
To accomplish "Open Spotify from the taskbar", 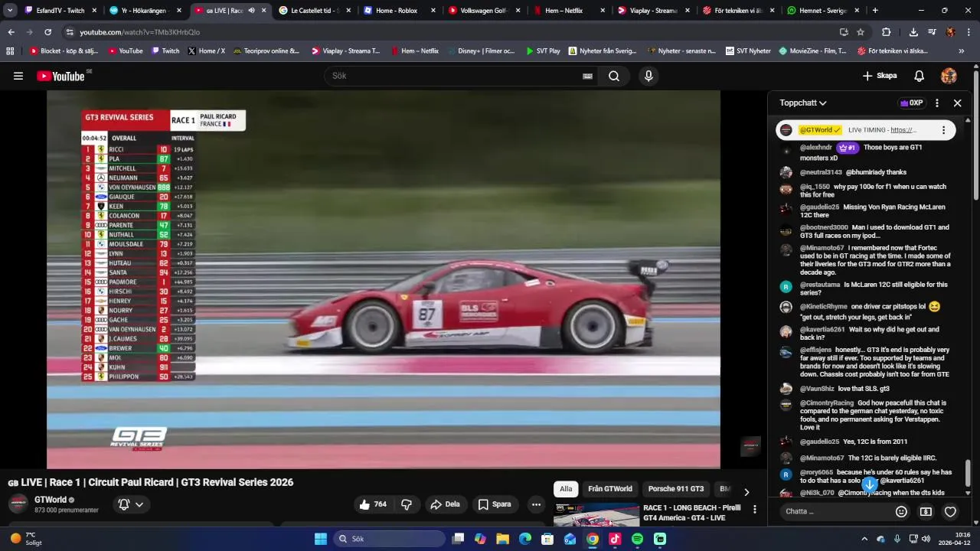I will pyautogui.click(x=637, y=539).
